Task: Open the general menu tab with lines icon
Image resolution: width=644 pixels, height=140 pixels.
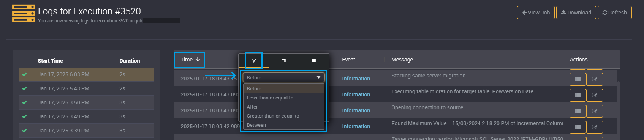Action: (313, 61)
